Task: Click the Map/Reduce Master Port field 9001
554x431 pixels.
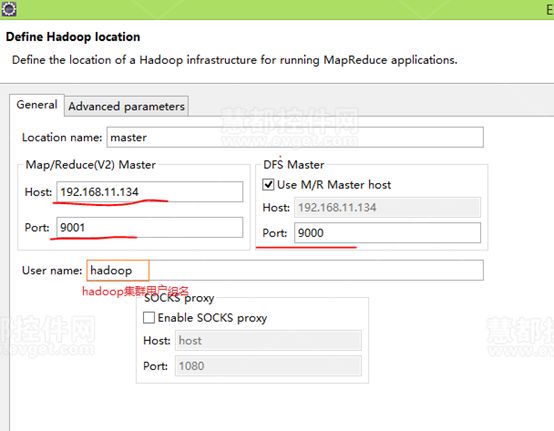Action: pyautogui.click(x=150, y=228)
